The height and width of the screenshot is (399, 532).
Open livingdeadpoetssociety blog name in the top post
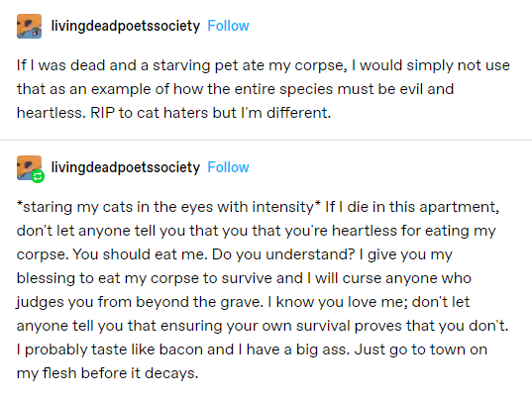point(126,26)
